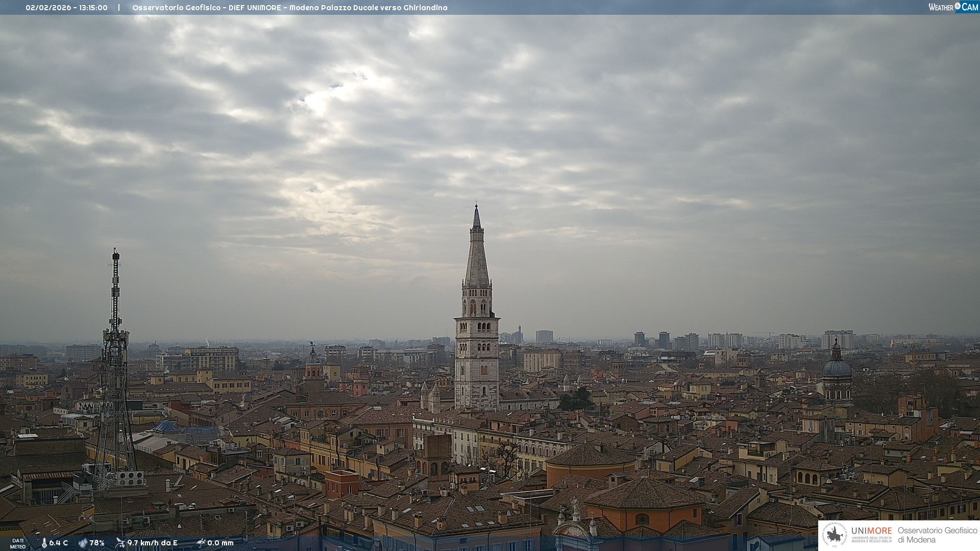Click the thermometer temperature icon
The width and height of the screenshot is (980, 551).
tap(44, 543)
